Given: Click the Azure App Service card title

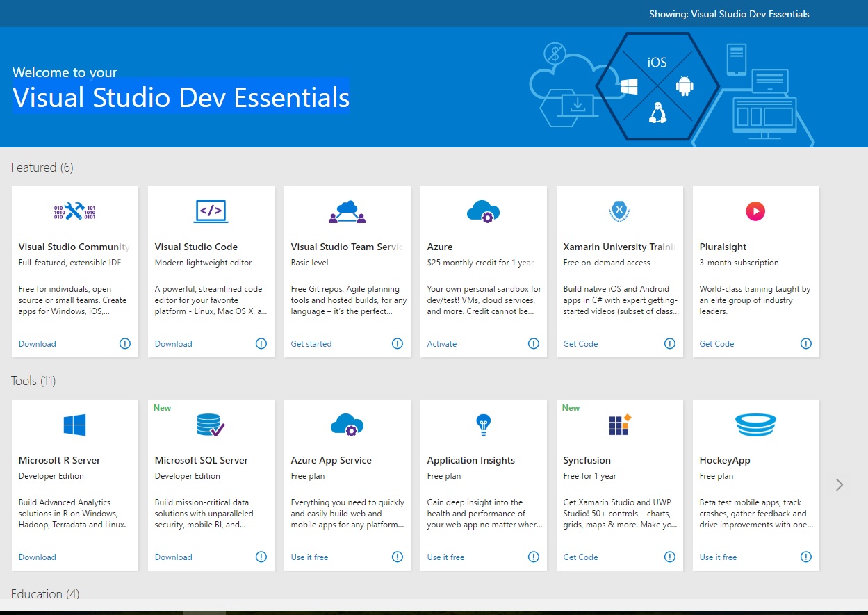Looking at the screenshot, I should point(331,460).
